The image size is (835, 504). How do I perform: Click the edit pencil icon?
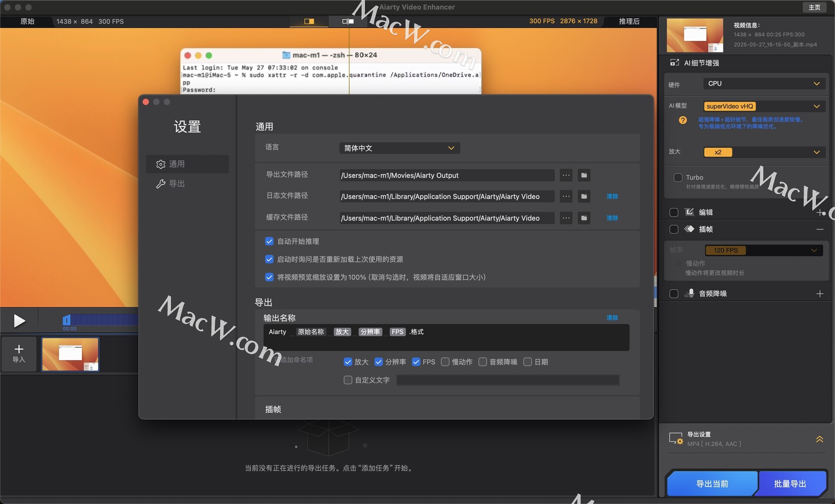click(689, 212)
